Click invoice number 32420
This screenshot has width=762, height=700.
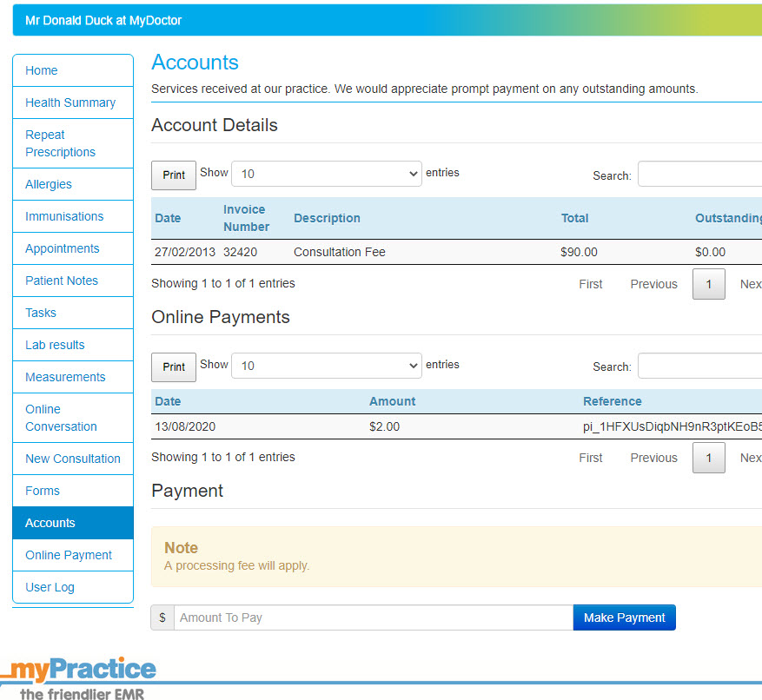(240, 252)
